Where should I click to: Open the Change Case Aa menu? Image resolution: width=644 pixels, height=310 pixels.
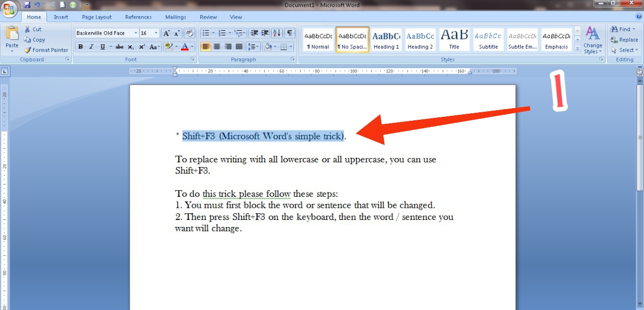click(154, 47)
